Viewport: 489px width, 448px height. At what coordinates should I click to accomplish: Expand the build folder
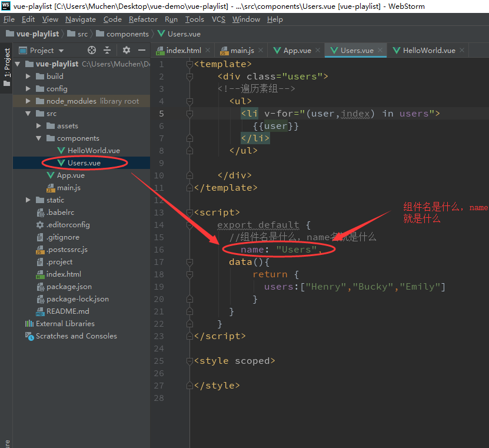coord(28,77)
